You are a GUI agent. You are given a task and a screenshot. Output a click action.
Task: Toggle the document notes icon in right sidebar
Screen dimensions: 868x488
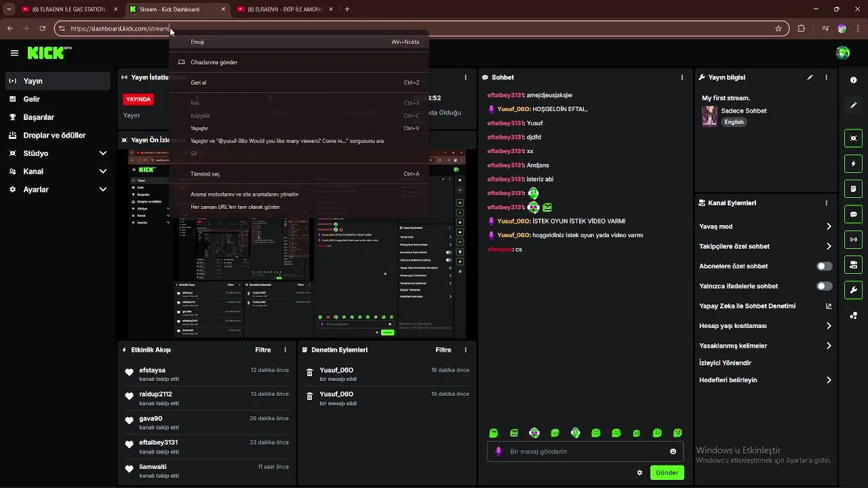pos(853,188)
